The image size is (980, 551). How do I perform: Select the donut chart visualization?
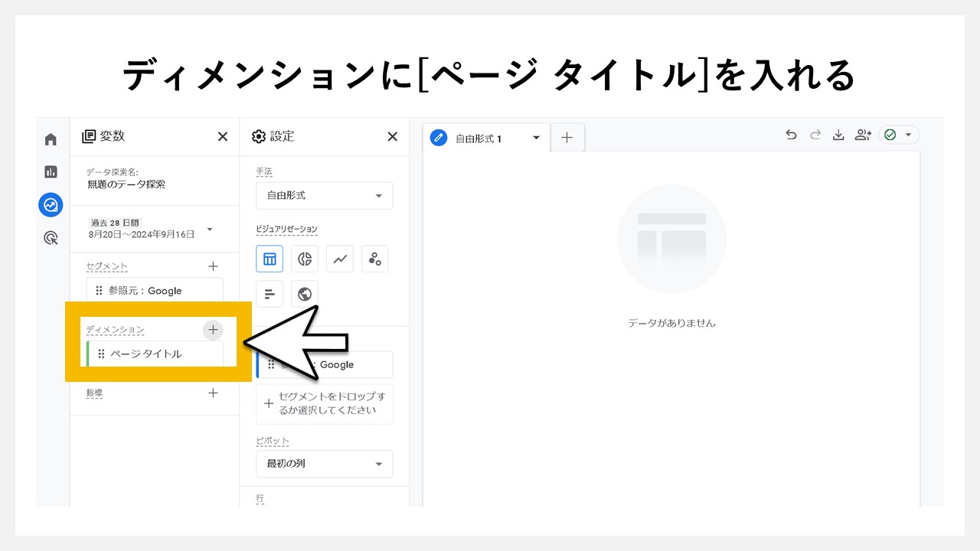click(305, 259)
